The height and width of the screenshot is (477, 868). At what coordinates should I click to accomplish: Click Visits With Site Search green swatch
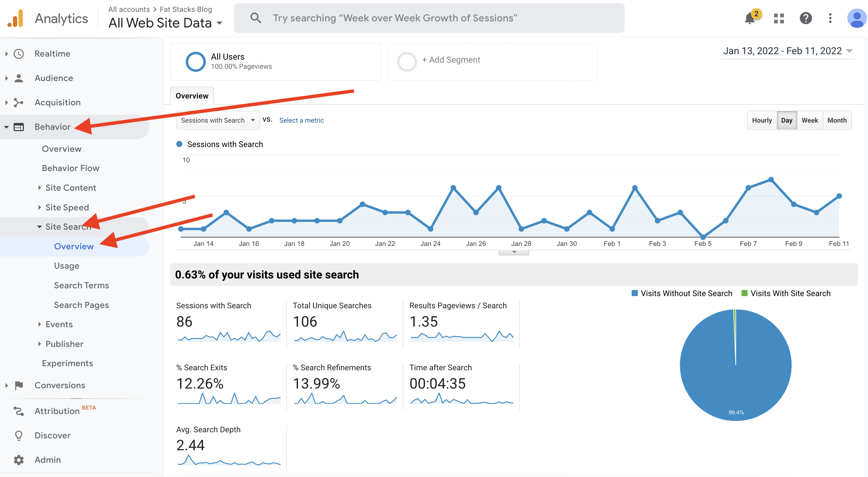click(744, 293)
